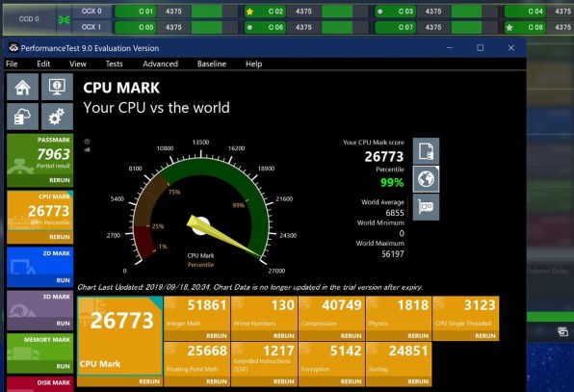
Task: Click the icon at background window's right edge
Action: (x=562, y=331)
